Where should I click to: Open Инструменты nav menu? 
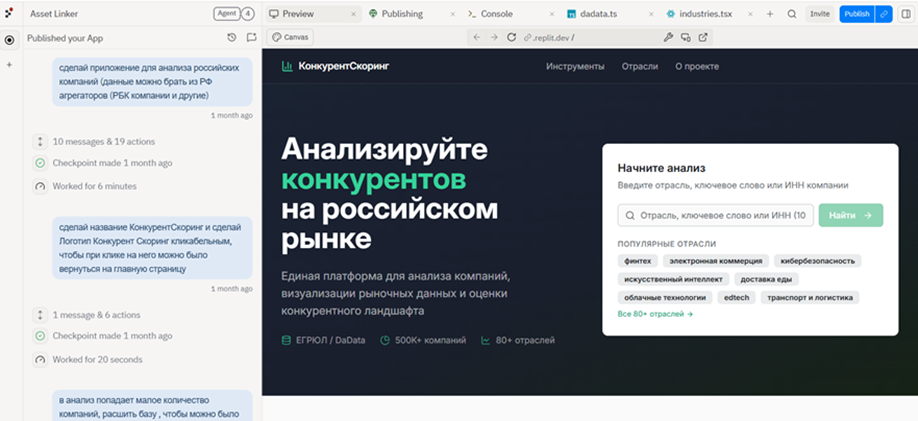pyautogui.click(x=575, y=67)
